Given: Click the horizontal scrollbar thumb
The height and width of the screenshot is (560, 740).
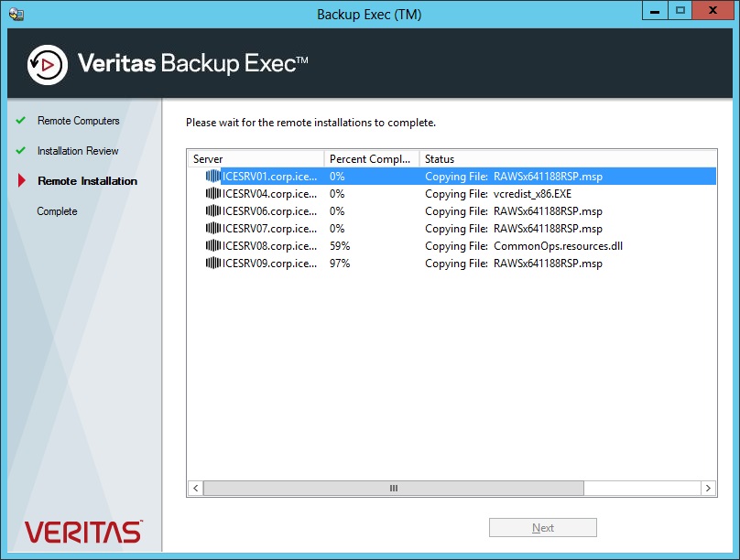Looking at the screenshot, I should click(x=394, y=488).
